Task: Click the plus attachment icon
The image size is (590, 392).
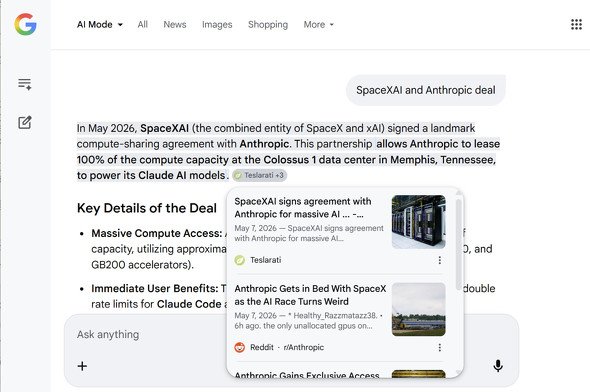Action: 82,366
